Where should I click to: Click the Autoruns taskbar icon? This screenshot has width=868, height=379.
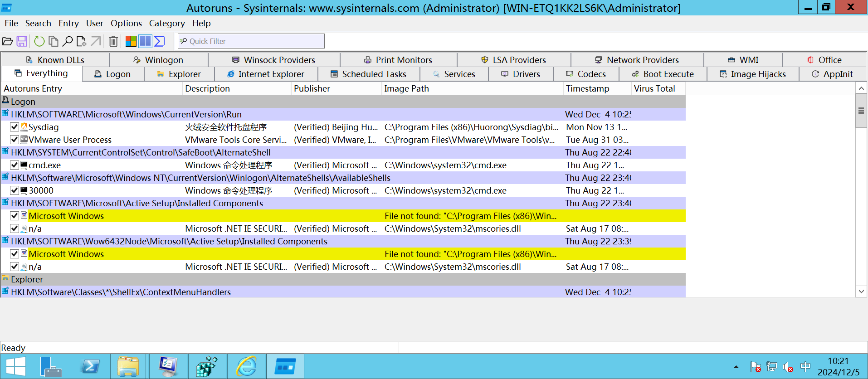click(285, 366)
